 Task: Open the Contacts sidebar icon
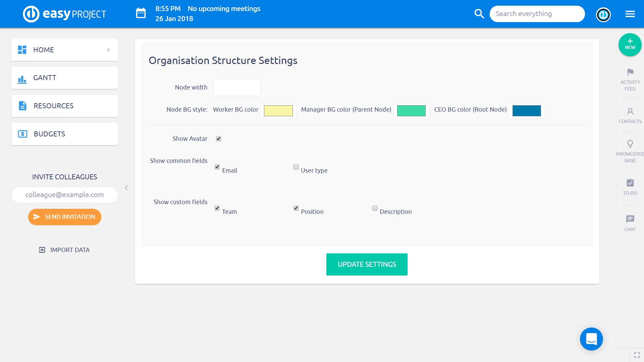coord(630,112)
